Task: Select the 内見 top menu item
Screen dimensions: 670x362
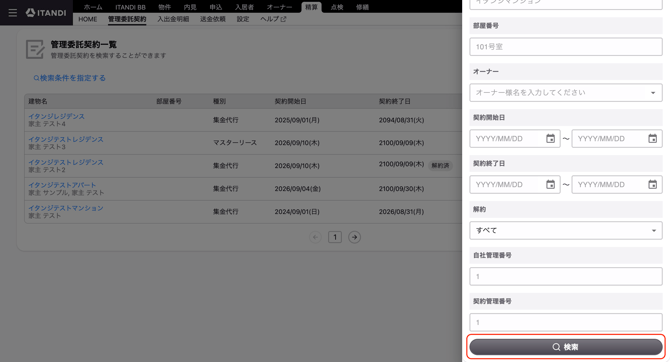Action: (x=190, y=7)
